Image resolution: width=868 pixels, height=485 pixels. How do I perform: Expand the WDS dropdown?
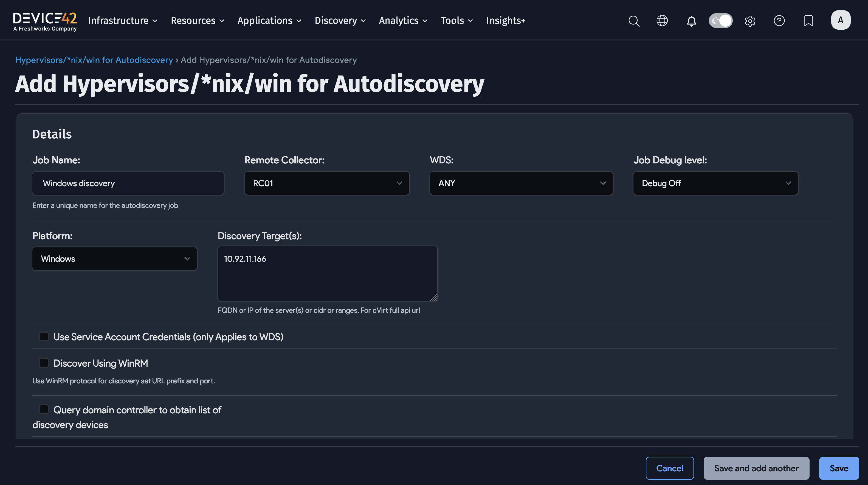pos(521,183)
